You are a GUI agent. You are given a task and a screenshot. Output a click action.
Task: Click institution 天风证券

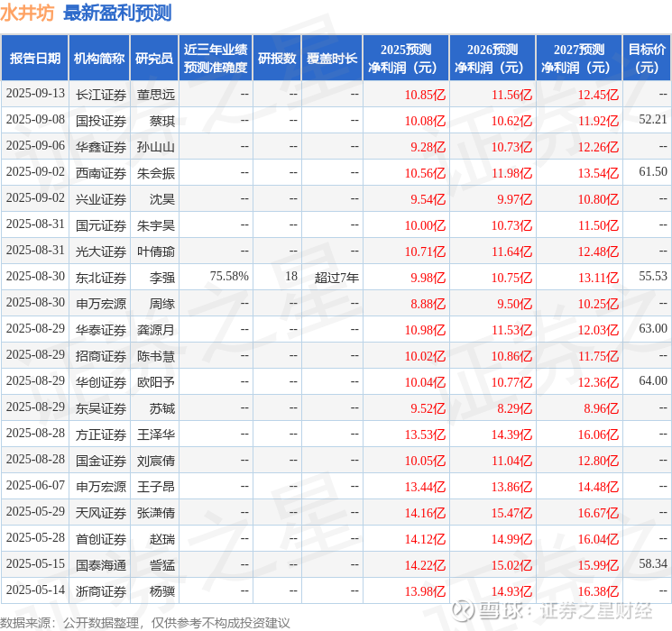point(101,513)
